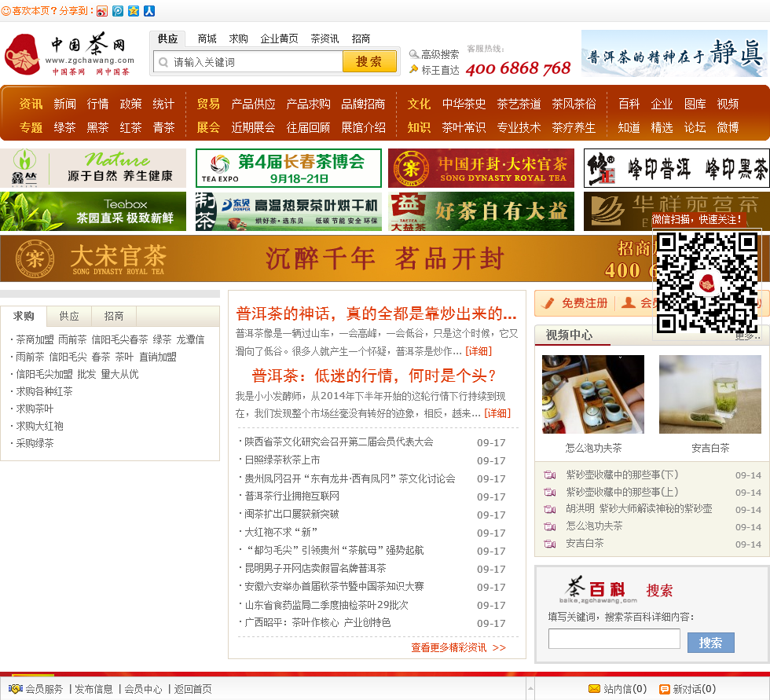
Task: Open Teabox 茶园直采 banner
Action: tap(93, 211)
